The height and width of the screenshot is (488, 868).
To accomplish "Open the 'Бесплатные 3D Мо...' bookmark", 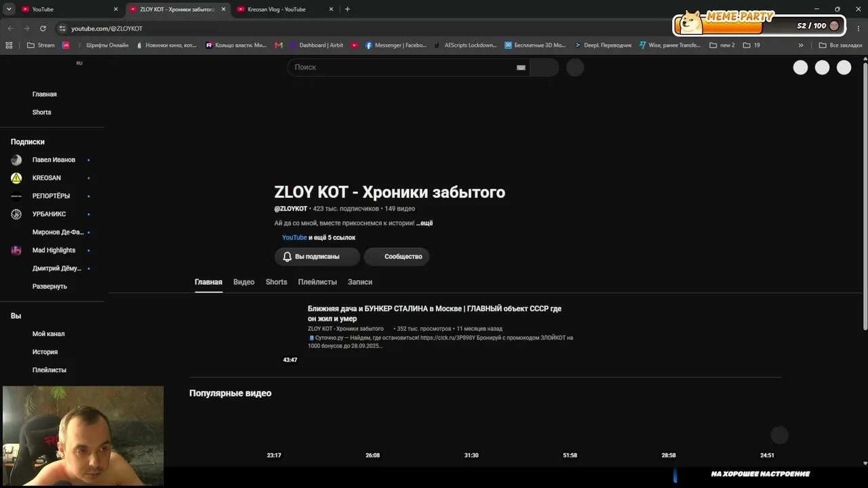I will tap(535, 45).
